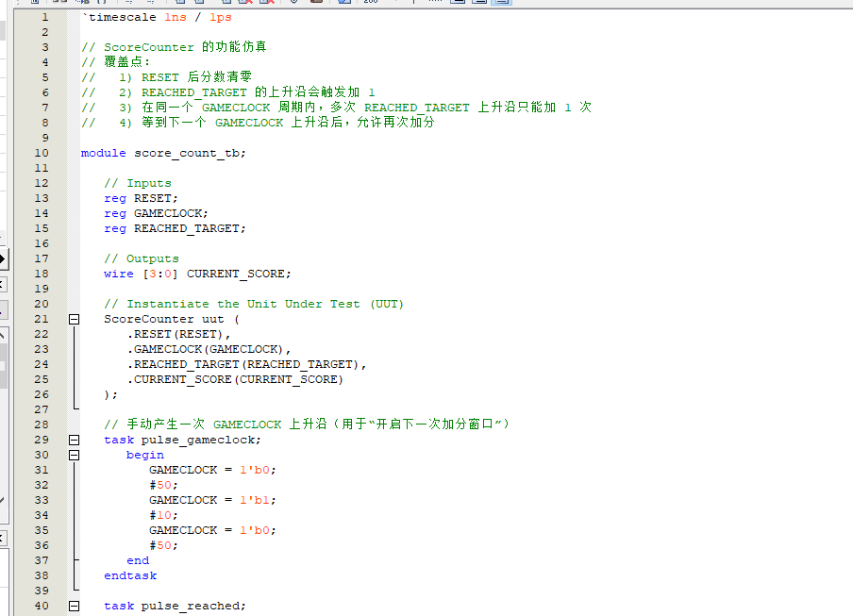The width and height of the screenshot is (853, 616).
Task: Place cursor on `timescale 1ns / 1ps line
Action: (157, 17)
